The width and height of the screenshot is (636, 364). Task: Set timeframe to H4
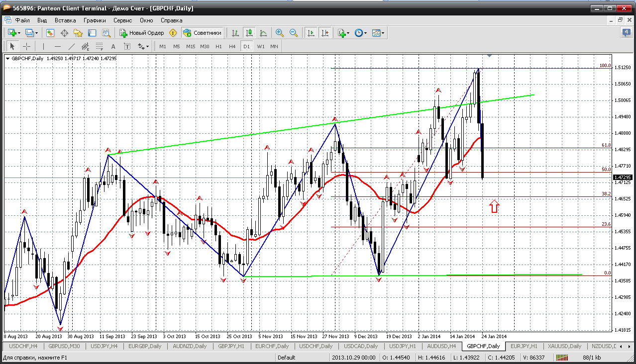(x=232, y=46)
